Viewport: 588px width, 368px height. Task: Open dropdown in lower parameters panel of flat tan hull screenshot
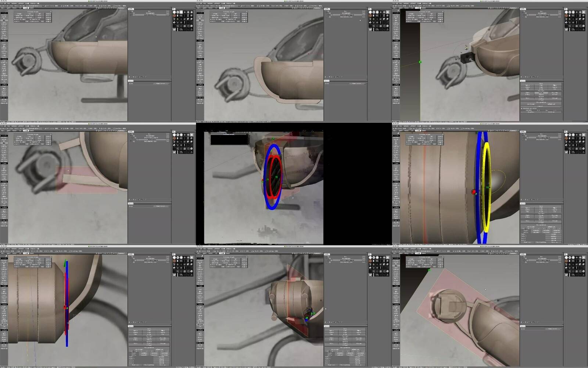[161, 84]
